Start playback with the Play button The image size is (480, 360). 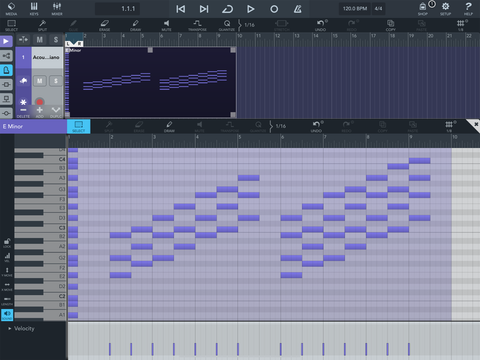(251, 9)
